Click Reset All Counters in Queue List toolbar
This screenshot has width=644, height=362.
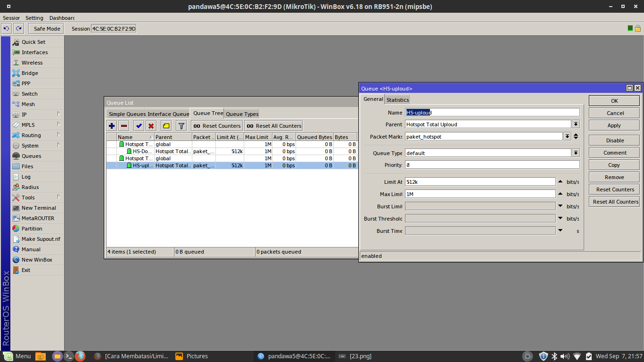pos(273,126)
